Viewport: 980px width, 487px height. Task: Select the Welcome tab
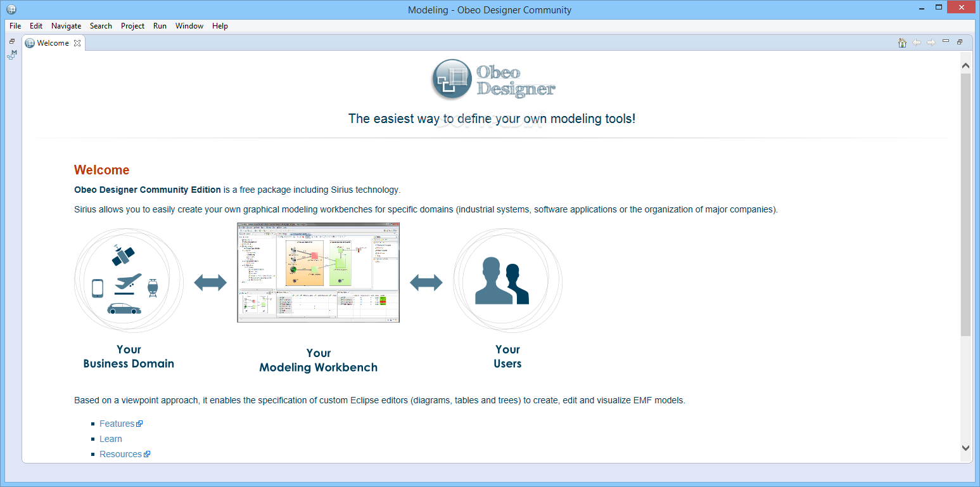tap(53, 43)
